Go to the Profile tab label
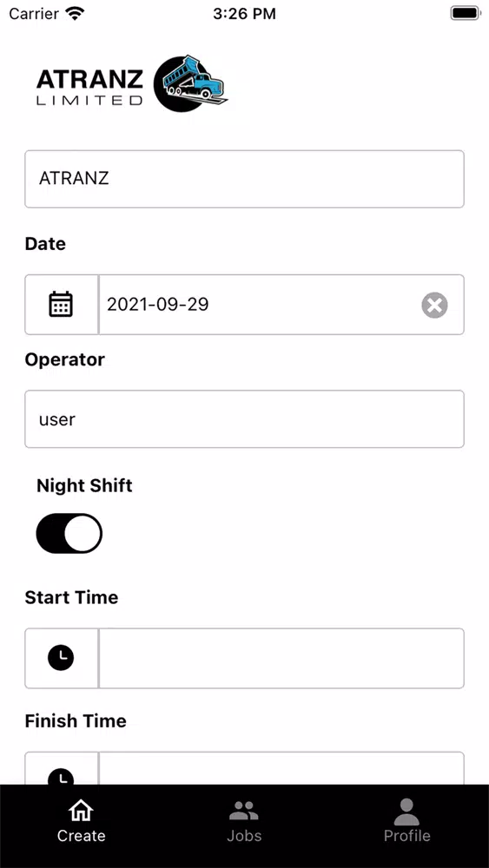Image resolution: width=489 pixels, height=868 pixels. 407,835
